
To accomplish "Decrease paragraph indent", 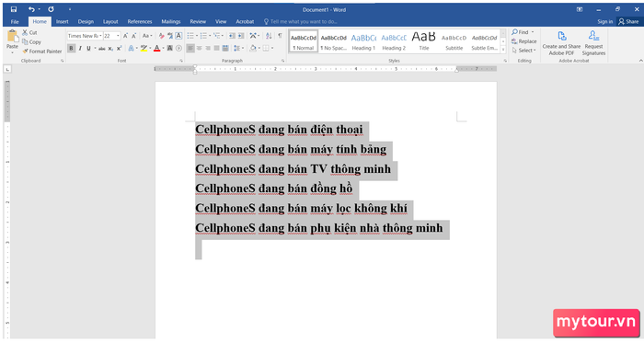I will click(232, 36).
